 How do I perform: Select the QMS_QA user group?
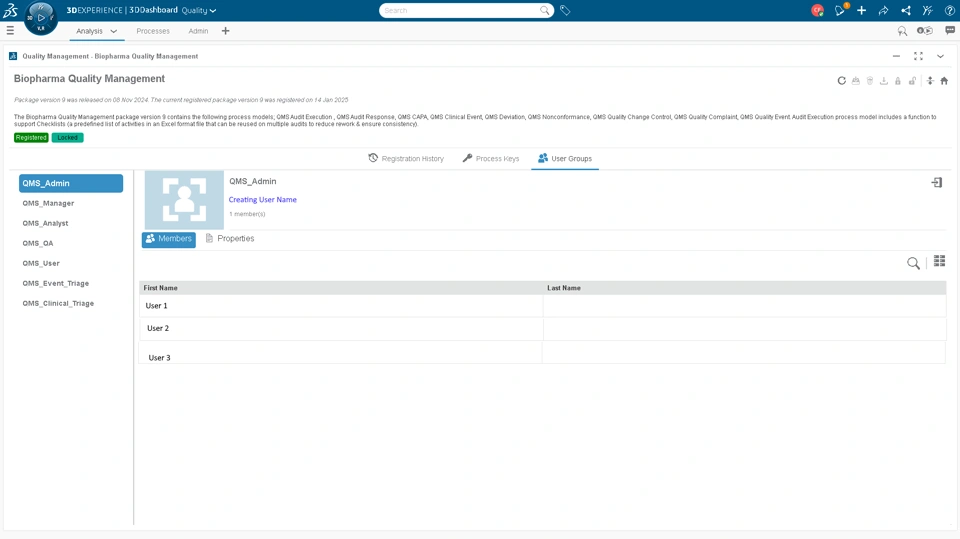coord(38,243)
